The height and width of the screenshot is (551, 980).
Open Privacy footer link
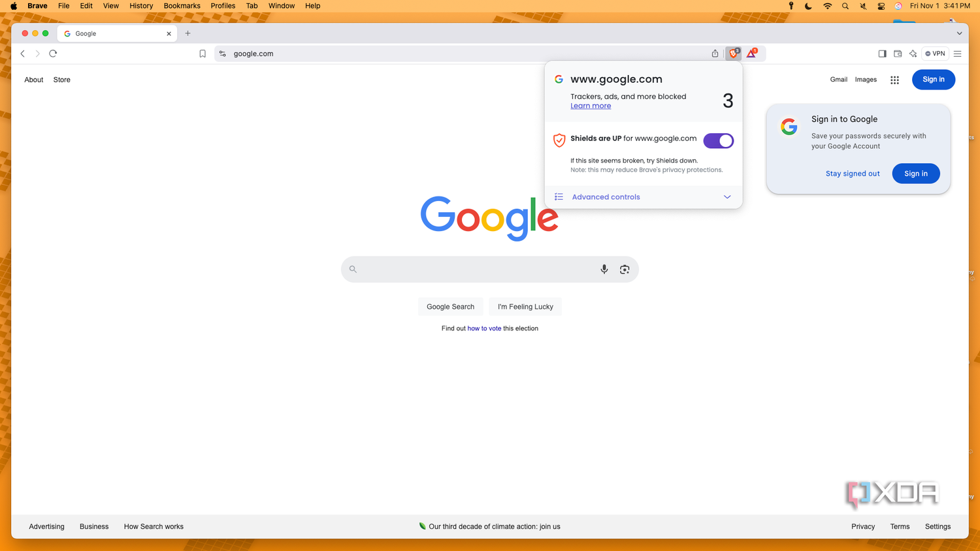863,526
